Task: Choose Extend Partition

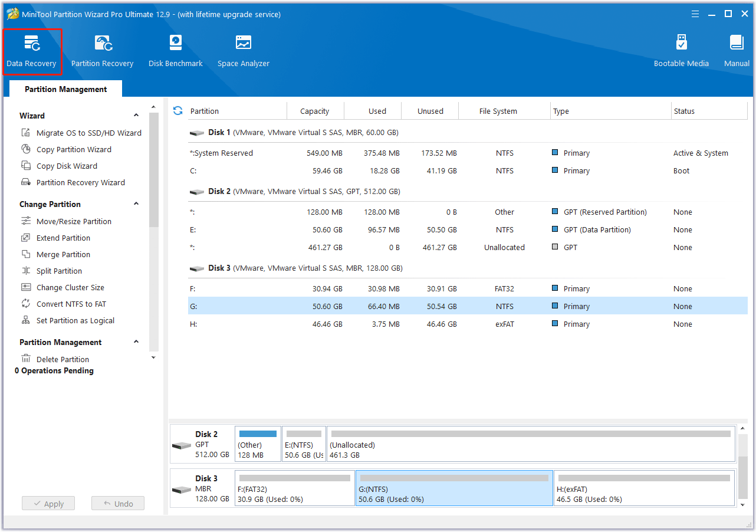Action: click(x=55, y=238)
